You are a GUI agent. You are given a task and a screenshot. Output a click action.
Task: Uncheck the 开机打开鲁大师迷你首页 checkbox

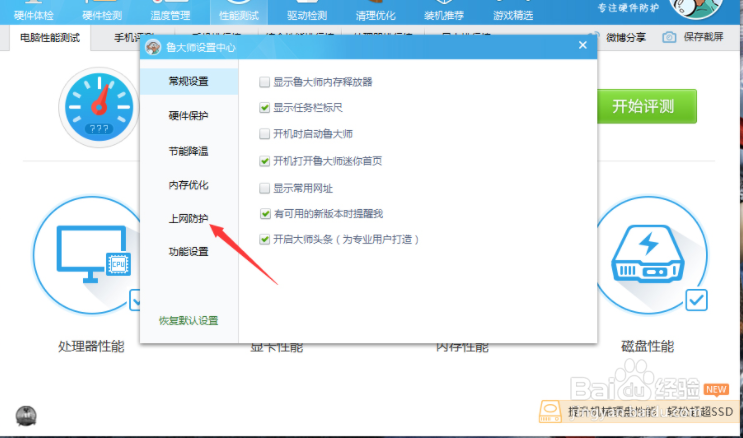click(x=264, y=161)
